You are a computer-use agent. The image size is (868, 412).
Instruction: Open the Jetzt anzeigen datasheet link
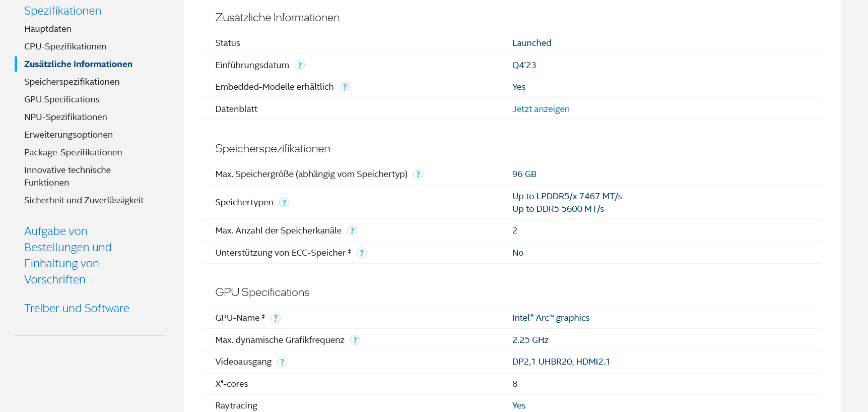coord(541,109)
